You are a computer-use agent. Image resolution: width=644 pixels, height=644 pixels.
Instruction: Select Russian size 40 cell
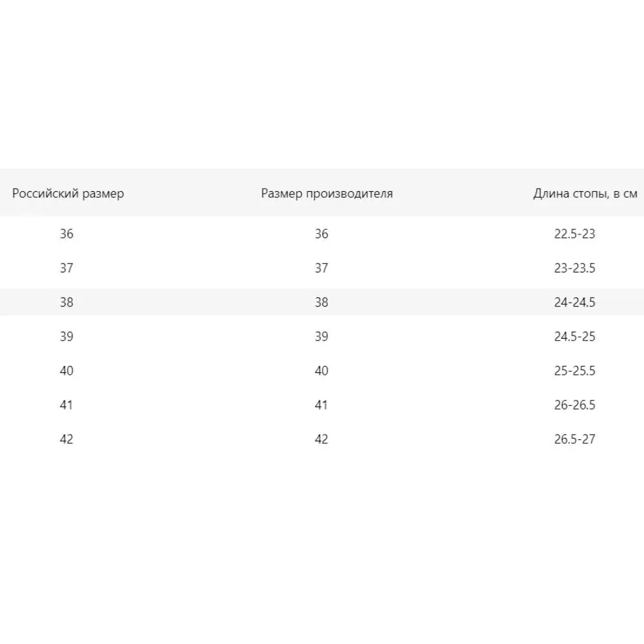tap(67, 370)
